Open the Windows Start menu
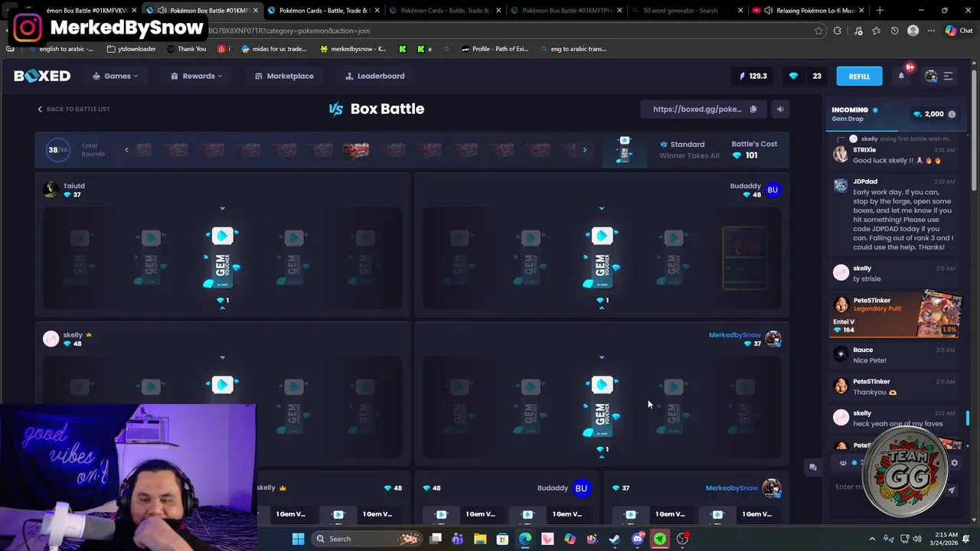980x551 pixels. pos(298,539)
